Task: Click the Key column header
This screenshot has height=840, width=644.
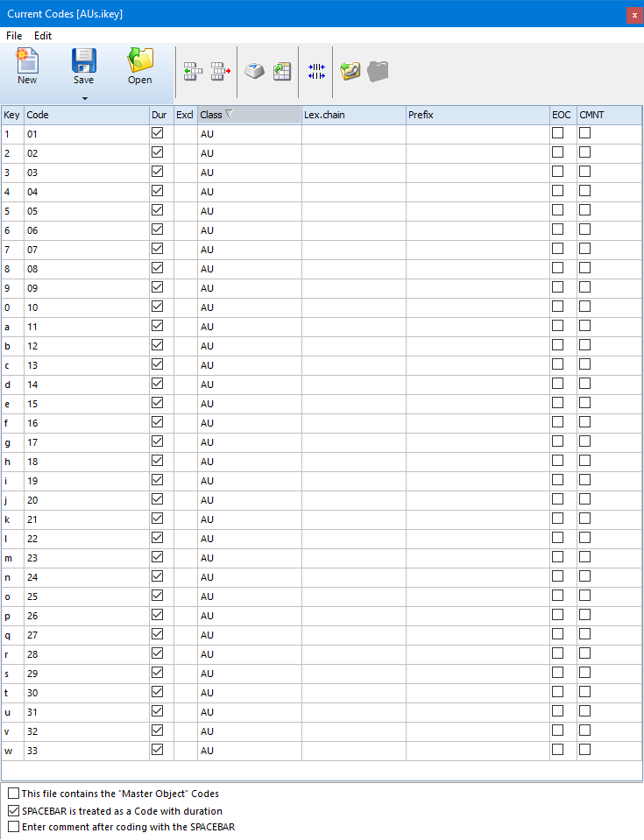Action: 12,115
